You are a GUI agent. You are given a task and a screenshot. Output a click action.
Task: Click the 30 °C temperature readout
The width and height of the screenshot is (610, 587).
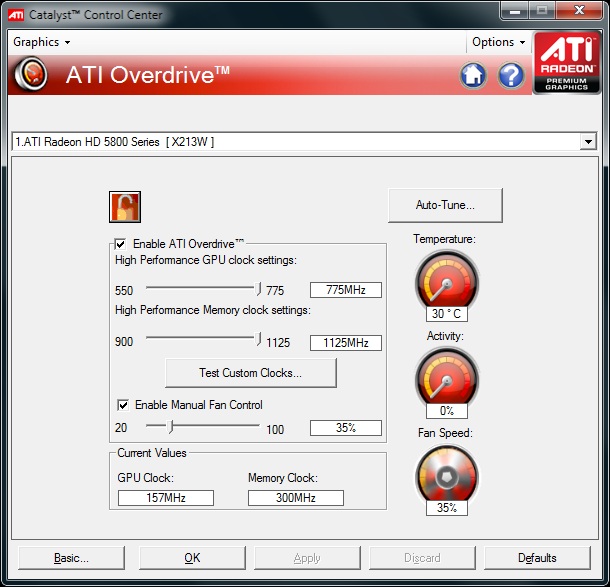click(x=447, y=314)
